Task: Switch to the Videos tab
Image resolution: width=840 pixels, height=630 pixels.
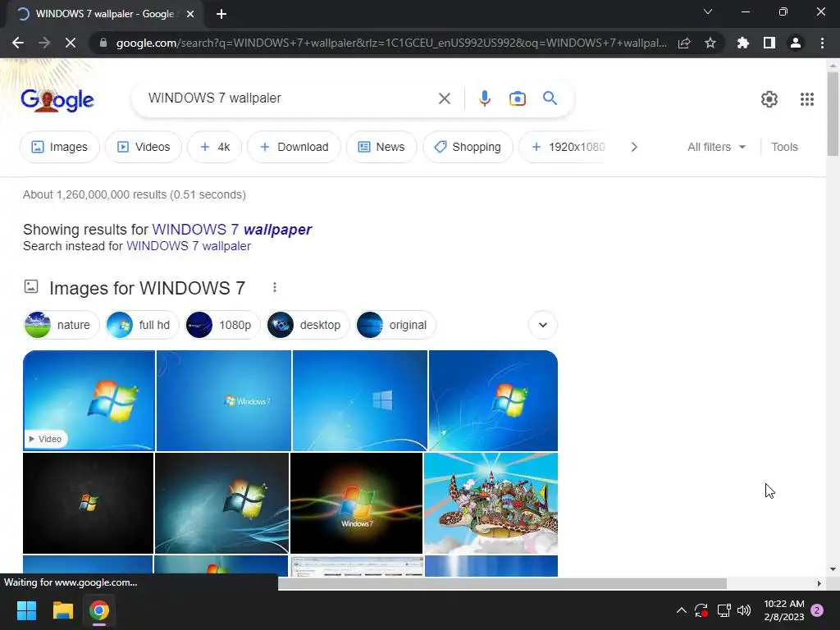Action: point(143,147)
